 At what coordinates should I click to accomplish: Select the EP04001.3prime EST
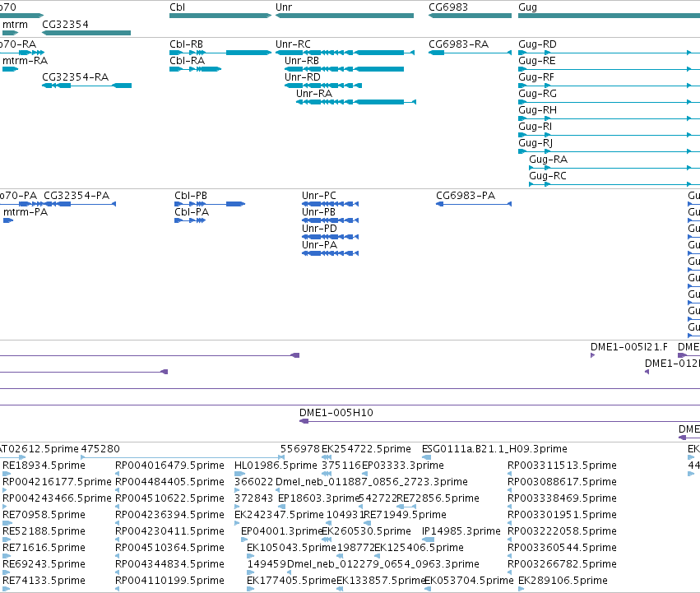click(x=244, y=540)
